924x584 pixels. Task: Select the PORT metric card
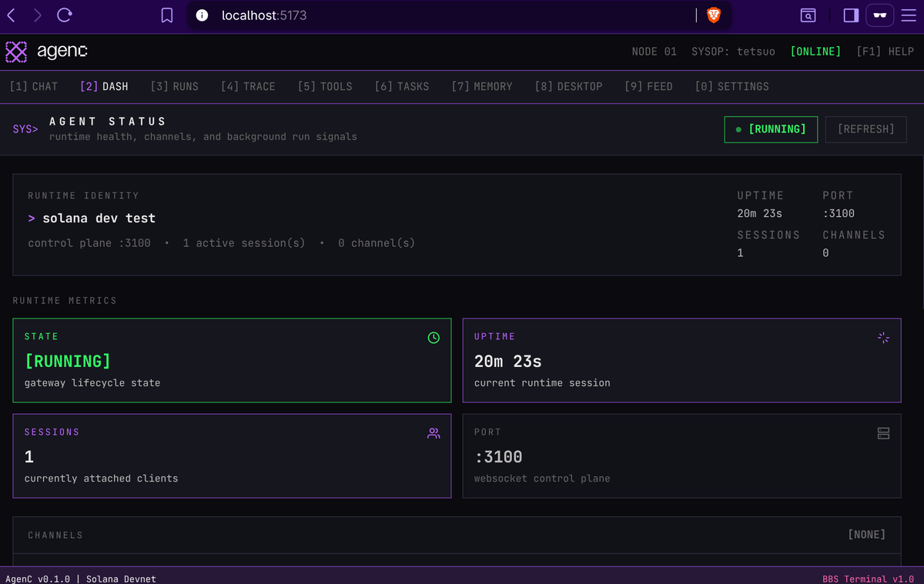coord(681,456)
